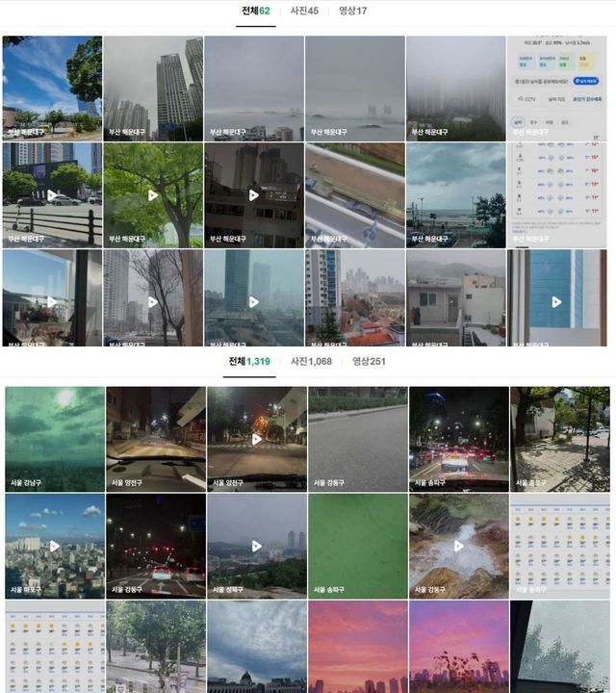Play the 서울 마포구 city skyline video
The width and height of the screenshot is (616, 693).
click(x=55, y=546)
